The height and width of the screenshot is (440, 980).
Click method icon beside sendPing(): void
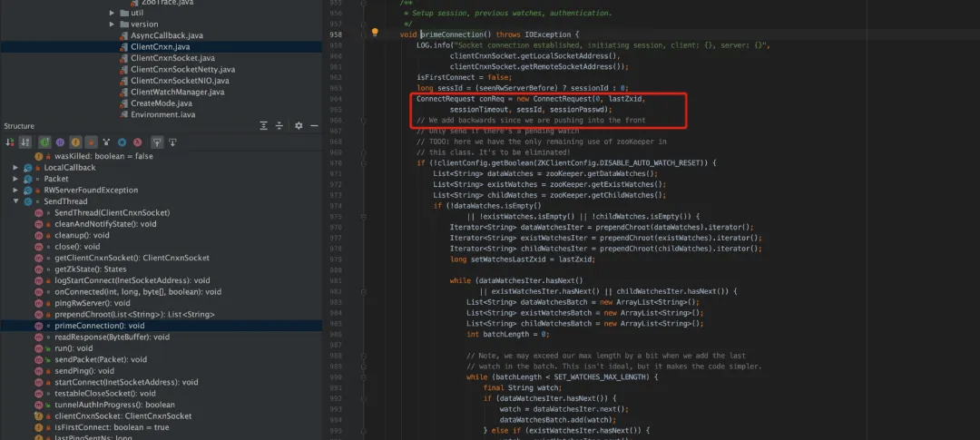39,371
